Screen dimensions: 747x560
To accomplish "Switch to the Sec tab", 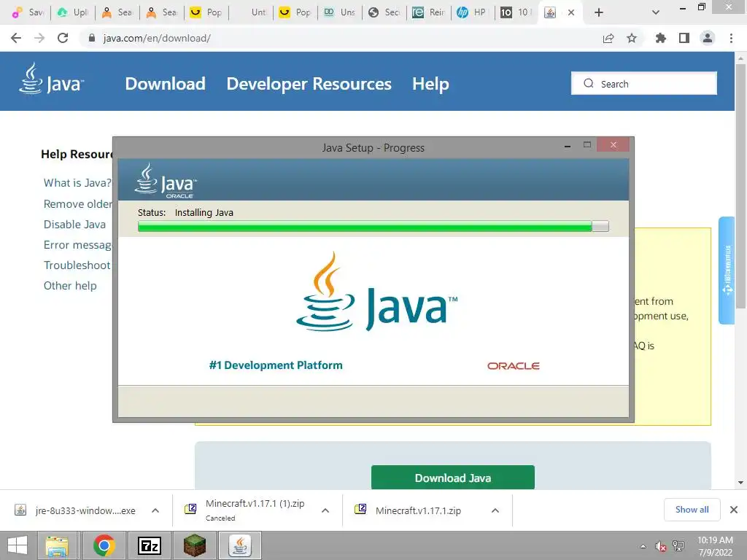I will pyautogui.click(x=384, y=12).
